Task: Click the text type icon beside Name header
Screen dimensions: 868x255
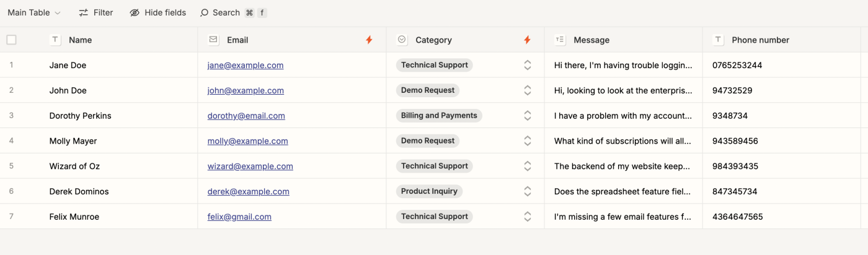Action: tap(55, 40)
